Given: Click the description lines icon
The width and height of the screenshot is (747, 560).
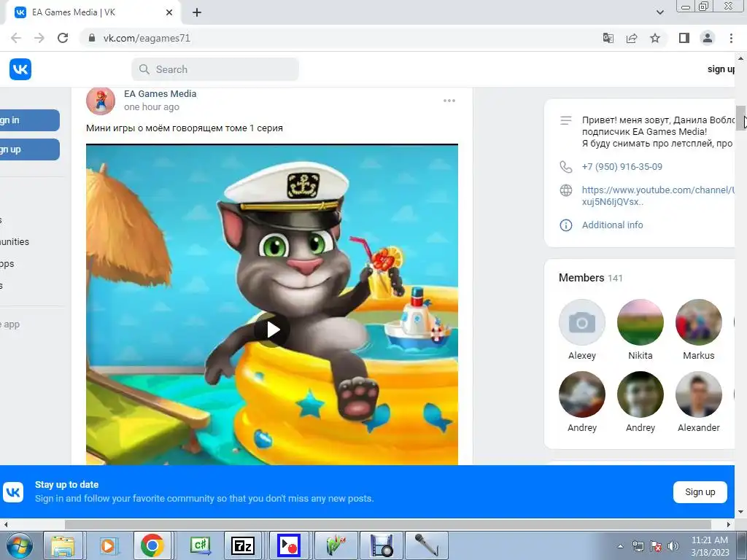Looking at the screenshot, I should tap(565, 120).
